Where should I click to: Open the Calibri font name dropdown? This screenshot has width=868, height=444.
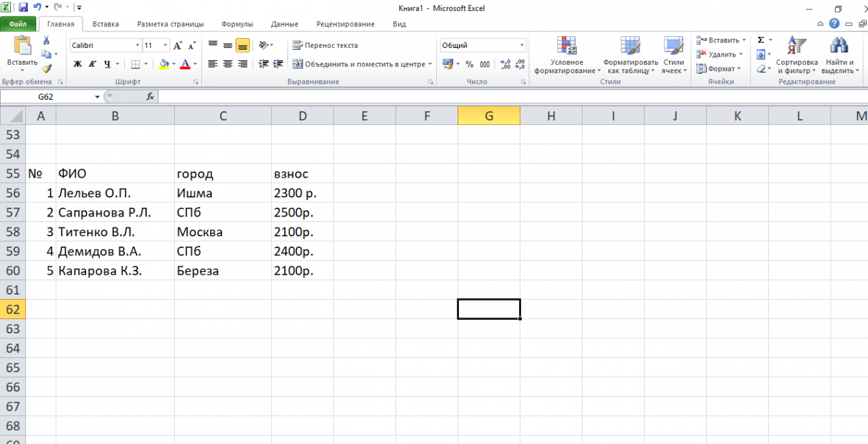click(137, 46)
